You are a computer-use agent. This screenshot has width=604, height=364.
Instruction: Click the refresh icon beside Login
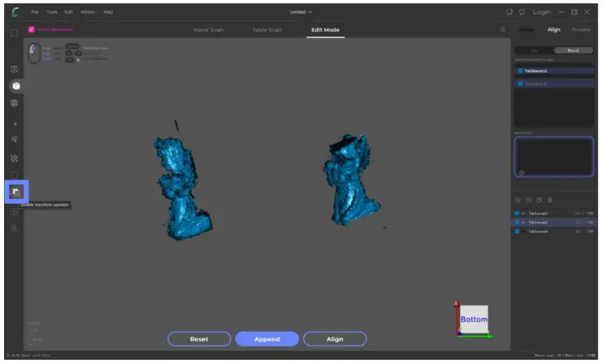[522, 12]
